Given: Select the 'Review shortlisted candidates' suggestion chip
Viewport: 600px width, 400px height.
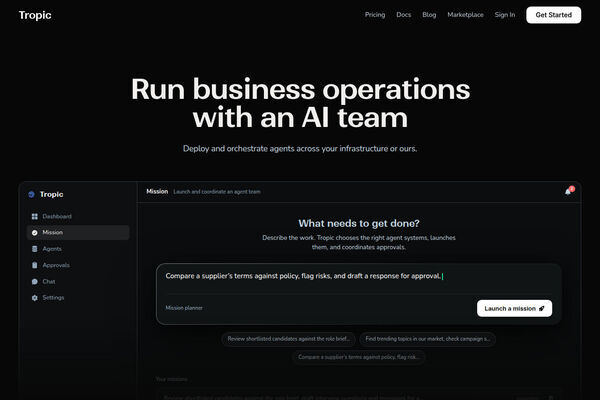Looking at the screenshot, I should 289,339.
